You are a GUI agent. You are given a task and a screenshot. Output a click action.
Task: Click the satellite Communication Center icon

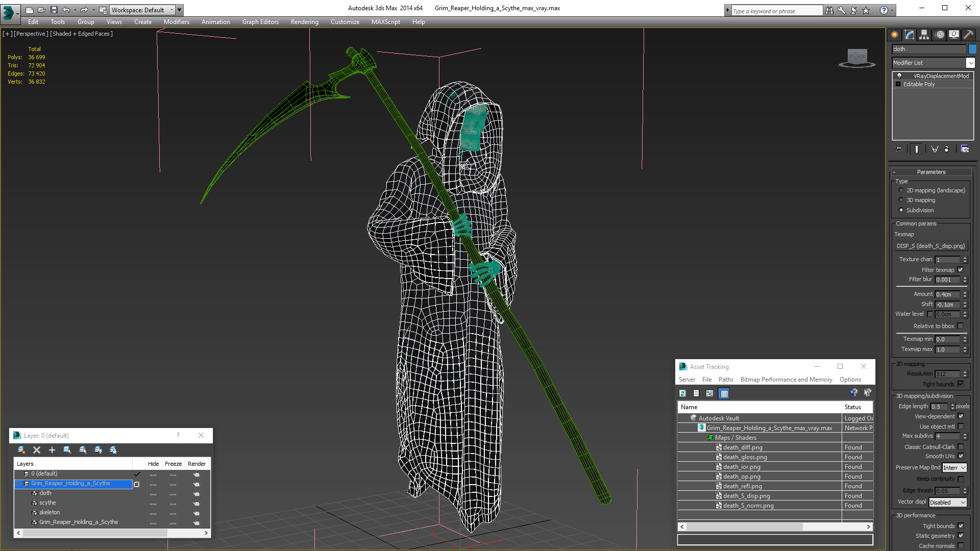pyautogui.click(x=853, y=10)
